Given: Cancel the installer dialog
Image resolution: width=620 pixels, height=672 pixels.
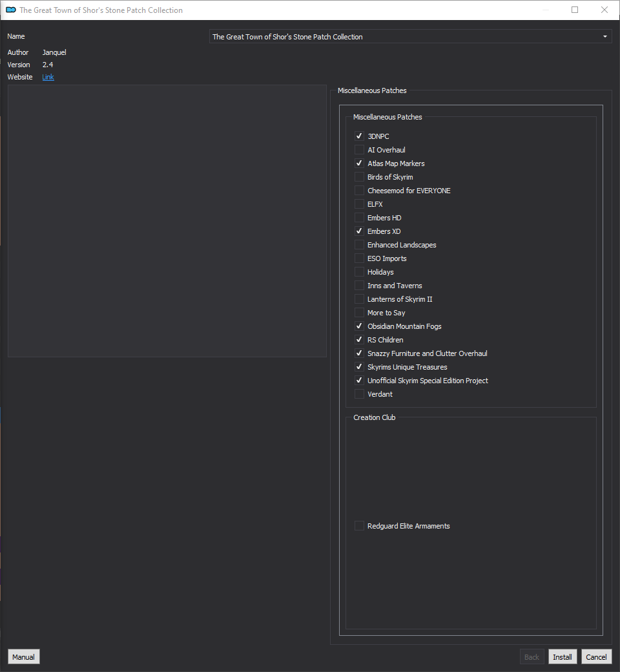Looking at the screenshot, I should tap(596, 657).
